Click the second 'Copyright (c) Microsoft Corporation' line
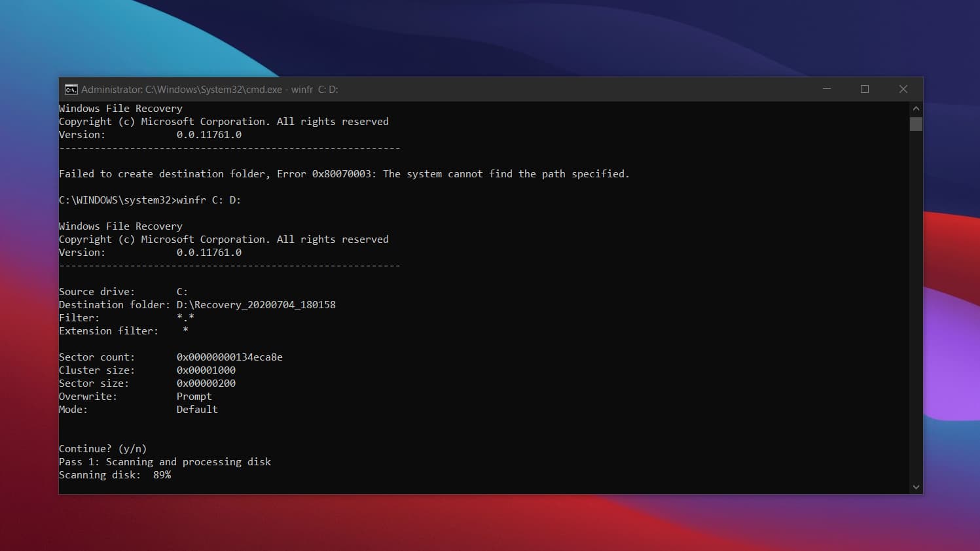 coord(224,240)
